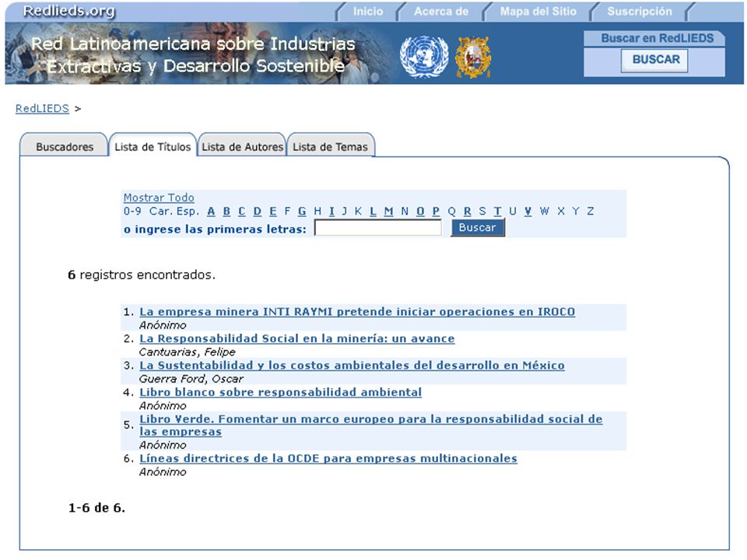Open La Responsabilidad Social en la minería

[297, 338]
